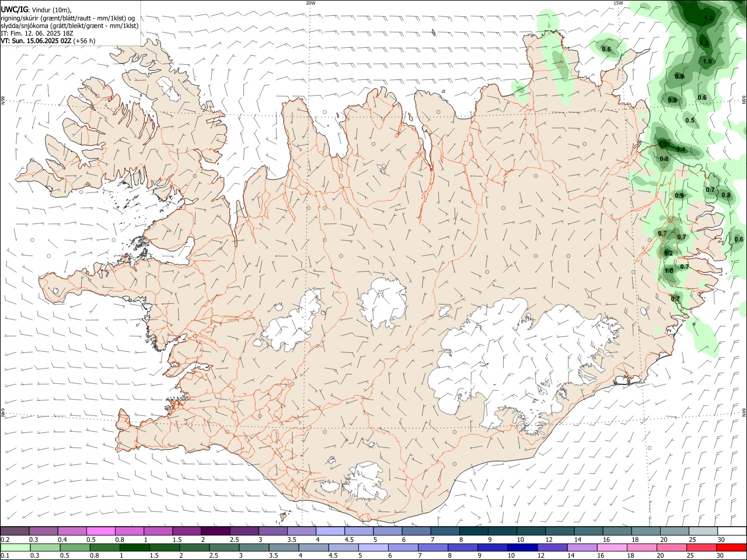747x560 pixels.
Task: Click the 'slydda/snjókoma' description line
Action: (x=69, y=26)
